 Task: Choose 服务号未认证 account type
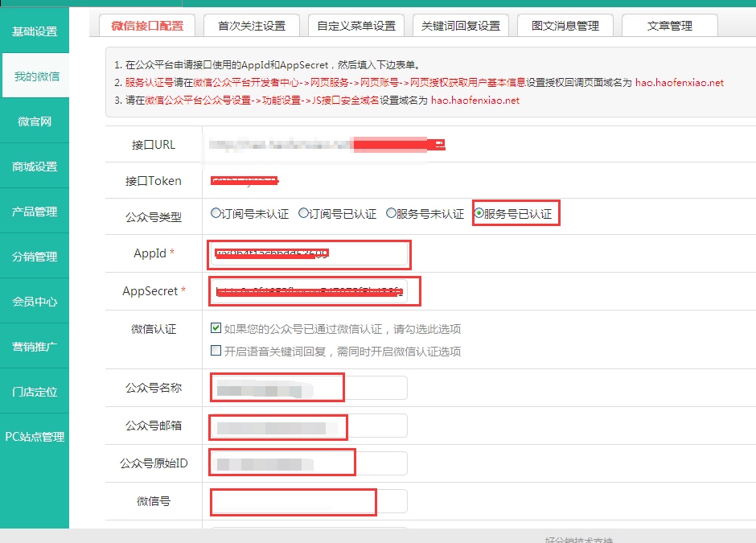391,213
